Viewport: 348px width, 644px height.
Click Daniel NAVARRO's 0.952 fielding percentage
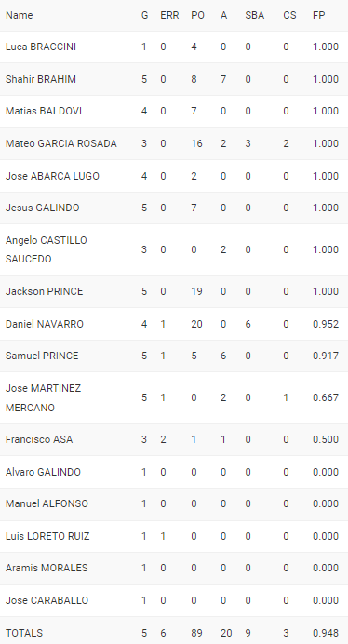click(326, 324)
